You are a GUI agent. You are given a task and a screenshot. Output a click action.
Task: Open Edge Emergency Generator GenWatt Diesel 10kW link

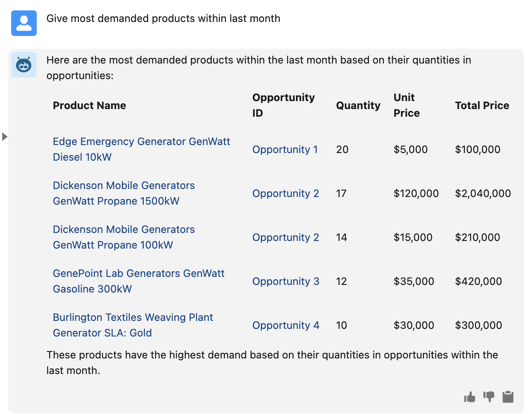click(x=141, y=149)
